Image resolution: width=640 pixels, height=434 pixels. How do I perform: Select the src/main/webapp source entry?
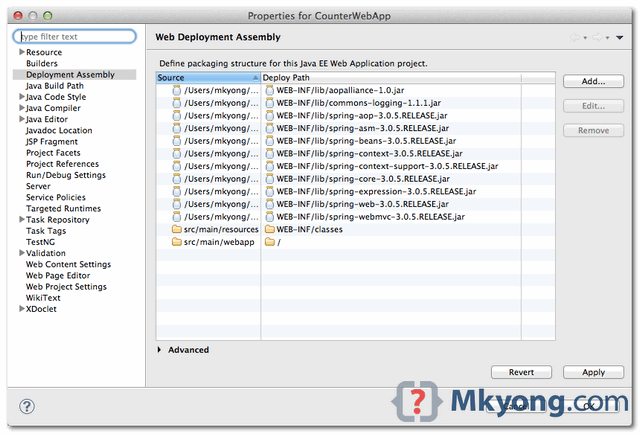219,242
